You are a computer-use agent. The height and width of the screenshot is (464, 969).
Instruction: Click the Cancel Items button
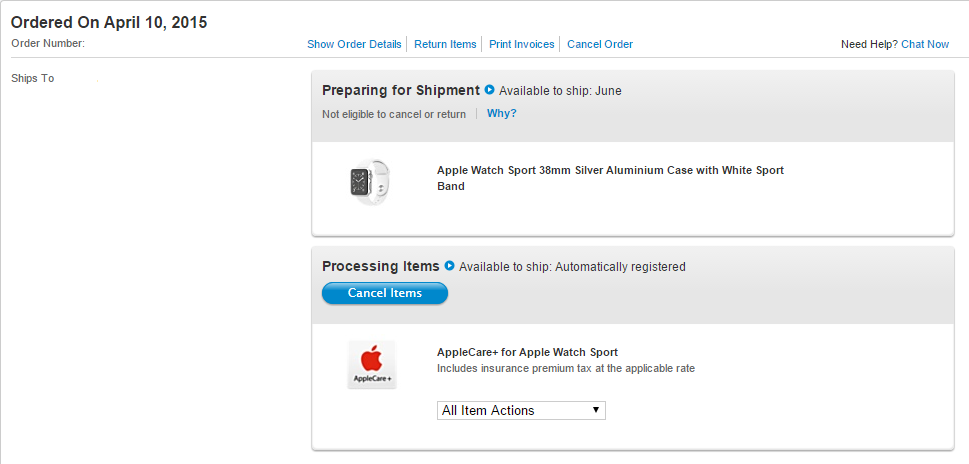click(x=385, y=293)
